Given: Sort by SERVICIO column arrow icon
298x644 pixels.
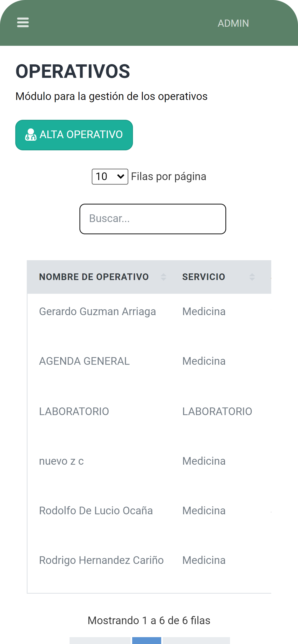Looking at the screenshot, I should coord(252,277).
